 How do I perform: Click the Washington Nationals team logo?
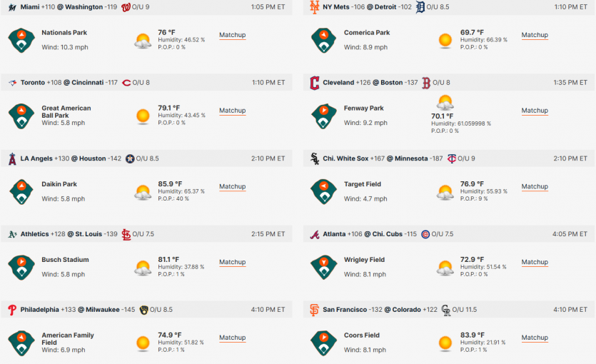(x=126, y=7)
